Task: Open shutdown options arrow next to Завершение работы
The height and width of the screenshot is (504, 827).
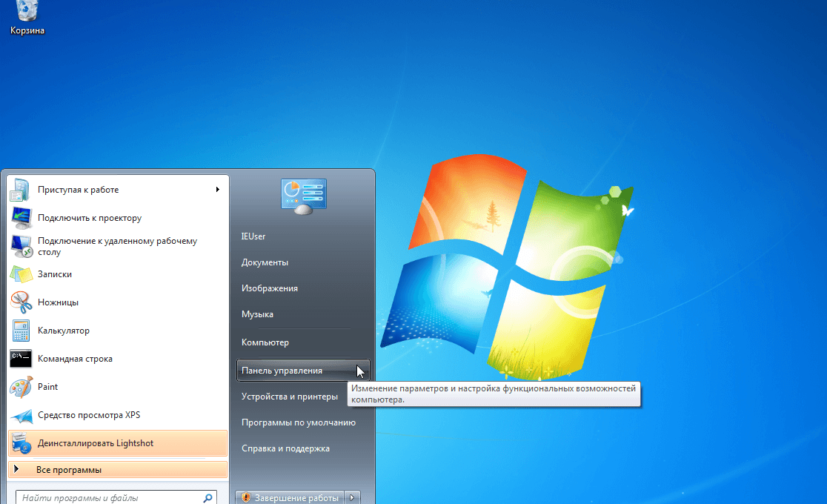Action: [352, 497]
